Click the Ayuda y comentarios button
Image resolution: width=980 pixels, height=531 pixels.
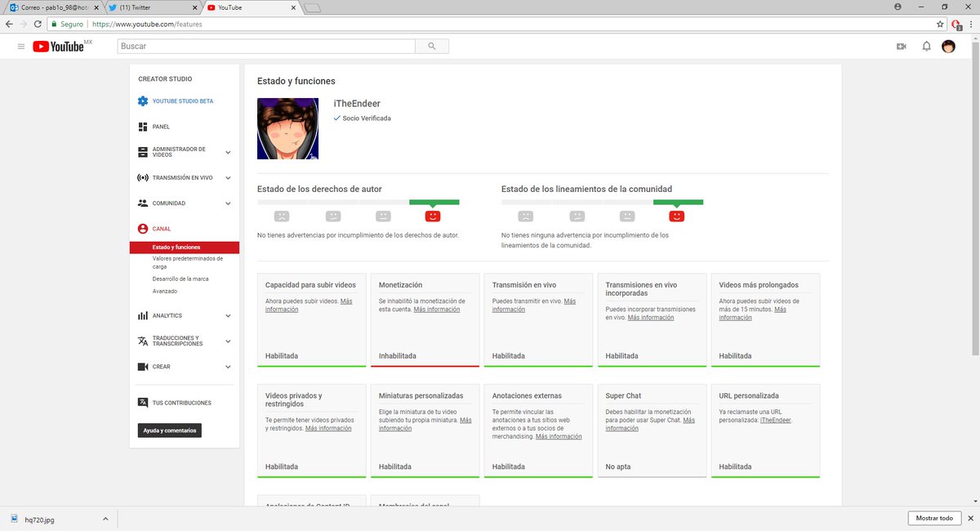point(169,431)
